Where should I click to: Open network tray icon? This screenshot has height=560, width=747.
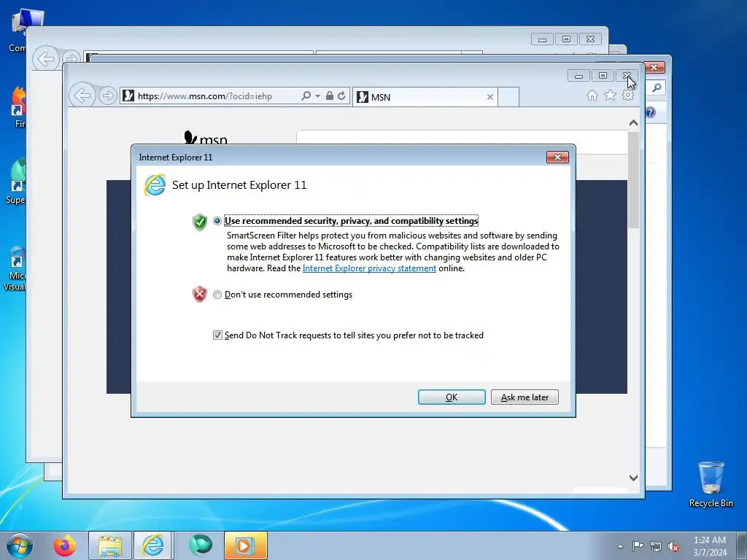tap(656, 547)
